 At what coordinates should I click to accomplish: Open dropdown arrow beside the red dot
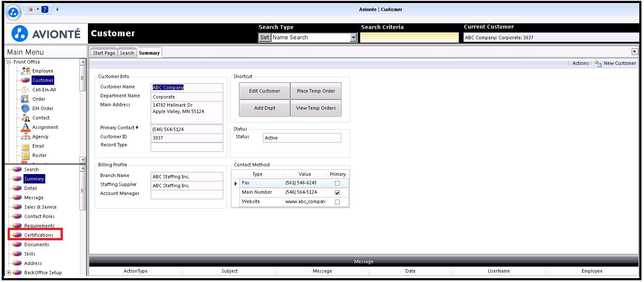point(38,9)
